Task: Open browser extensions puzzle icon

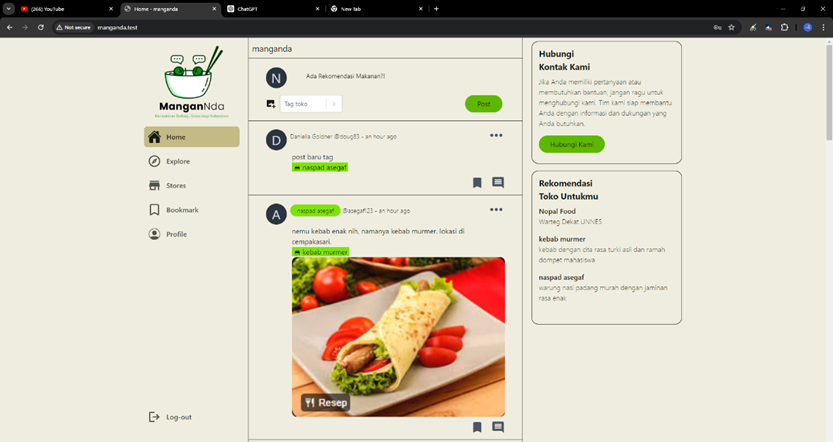Action: [x=785, y=27]
